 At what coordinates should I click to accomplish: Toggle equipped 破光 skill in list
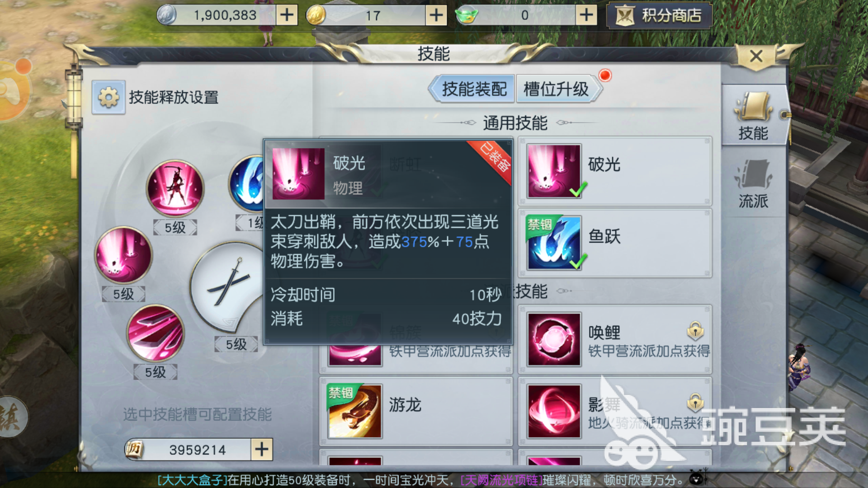615,171
